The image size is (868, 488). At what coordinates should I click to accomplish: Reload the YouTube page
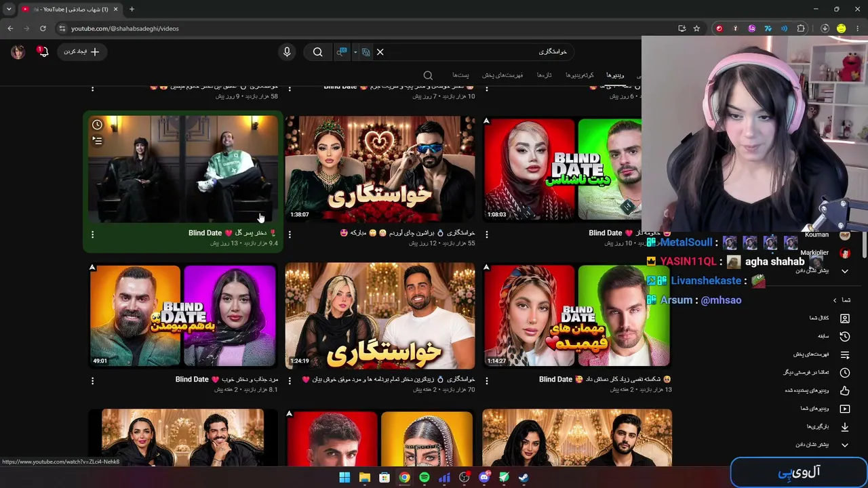[43, 28]
